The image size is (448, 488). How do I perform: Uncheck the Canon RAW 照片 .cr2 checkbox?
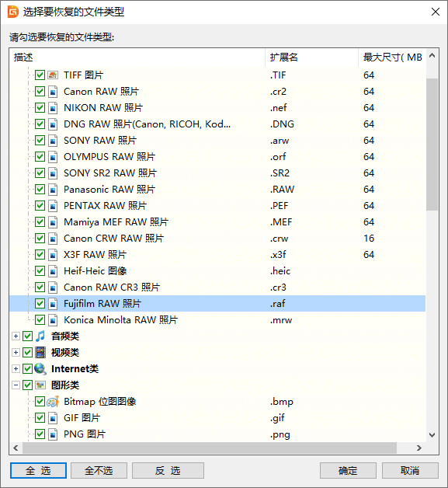coord(40,92)
